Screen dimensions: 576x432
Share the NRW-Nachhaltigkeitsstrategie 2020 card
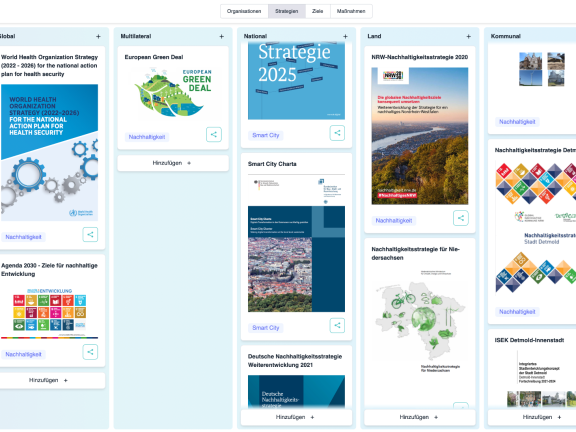461,218
